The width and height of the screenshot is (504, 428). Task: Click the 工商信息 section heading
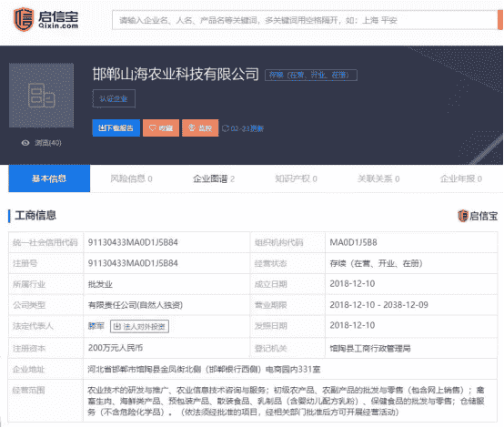coord(35,215)
